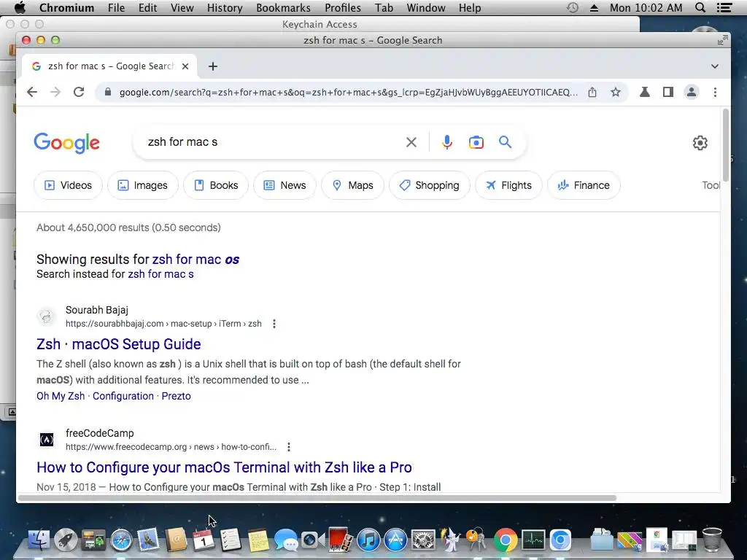Open Zsh · macOS Setup Guide result
The height and width of the screenshot is (560, 747).
[119, 344]
